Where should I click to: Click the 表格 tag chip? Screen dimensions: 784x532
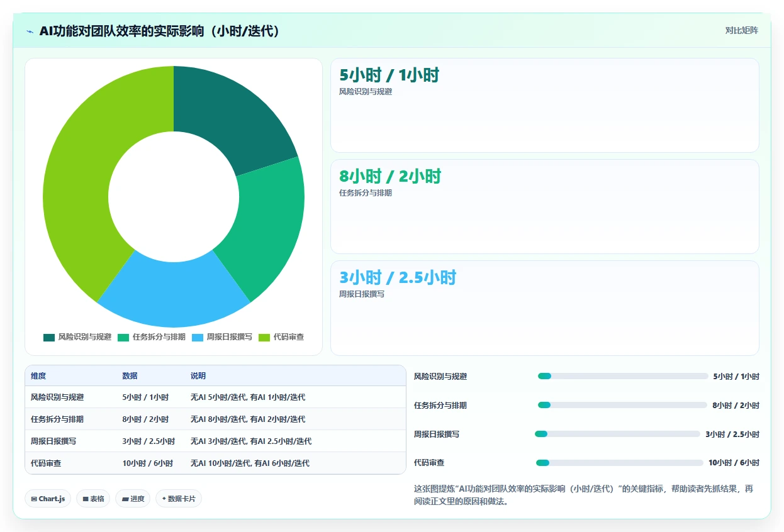pos(93,499)
